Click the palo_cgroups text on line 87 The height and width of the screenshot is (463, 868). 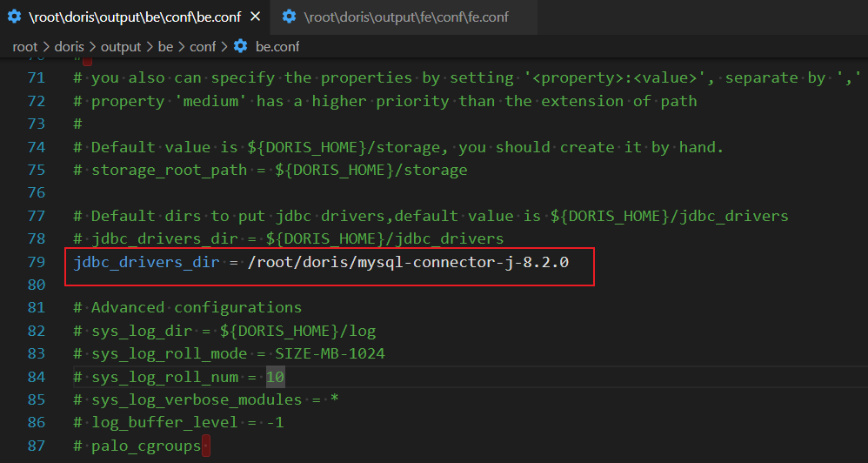[145, 446]
